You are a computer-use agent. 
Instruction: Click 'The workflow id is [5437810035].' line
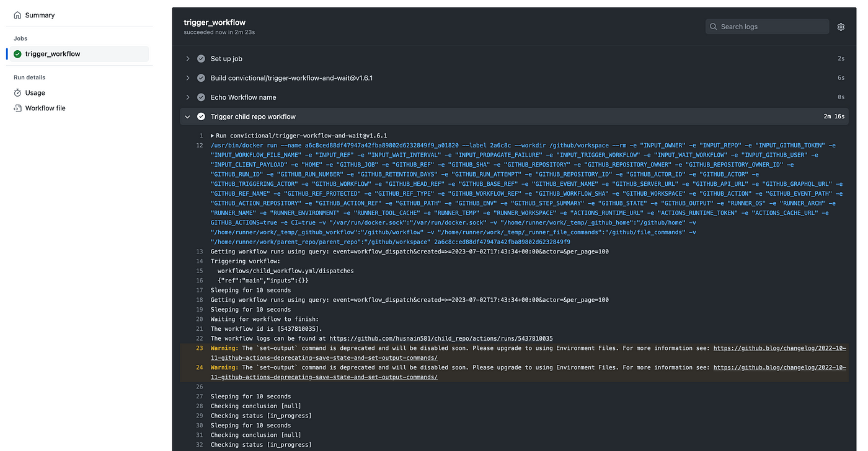(267, 329)
